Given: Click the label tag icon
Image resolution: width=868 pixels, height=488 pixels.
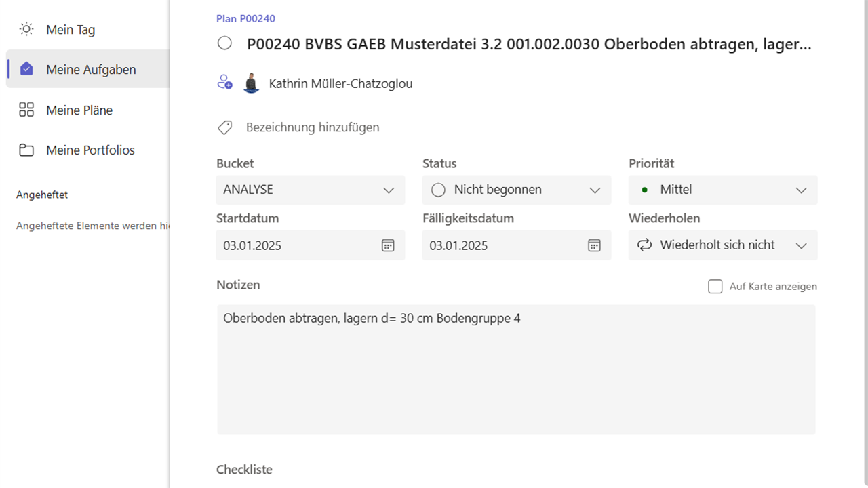Looking at the screenshot, I should click(x=224, y=127).
